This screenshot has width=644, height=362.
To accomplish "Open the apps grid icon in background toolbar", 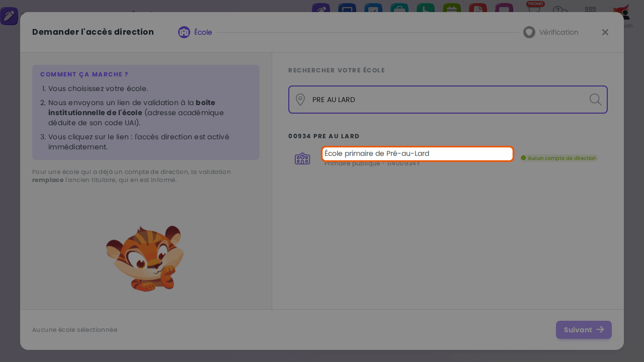I will tap(591, 10).
